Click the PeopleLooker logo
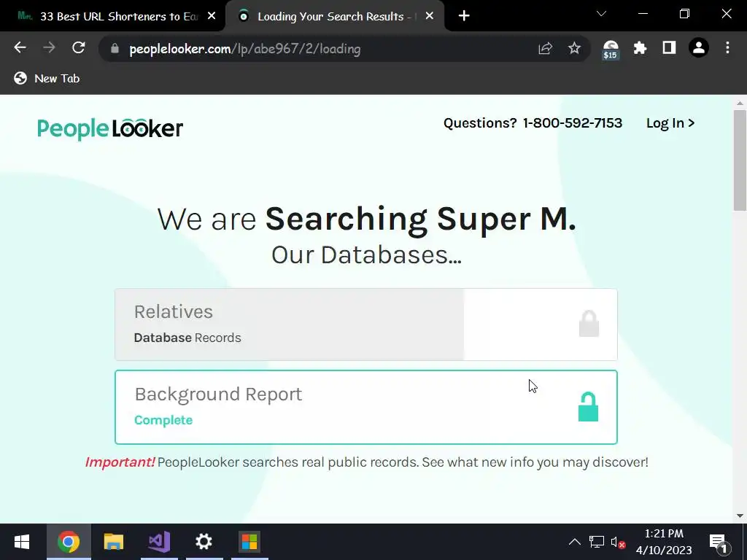 click(x=110, y=128)
